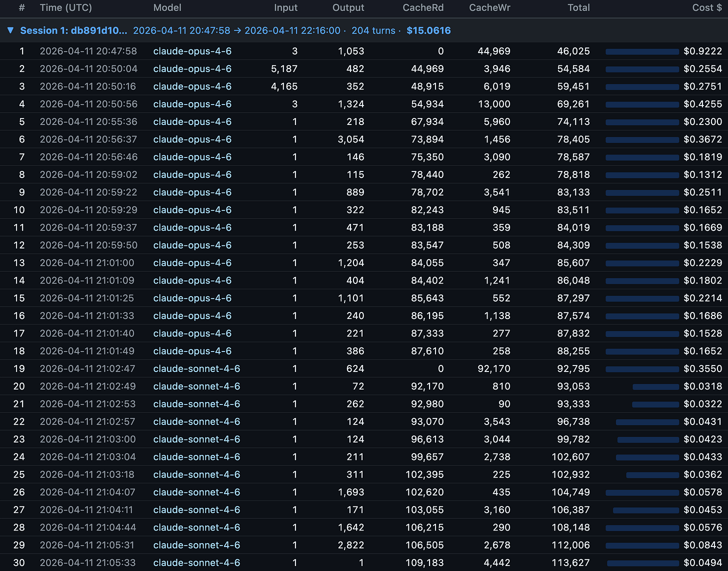Viewport: 728px width, 571px height.
Task: Select Output value 889 in row 9
Action: tap(355, 192)
